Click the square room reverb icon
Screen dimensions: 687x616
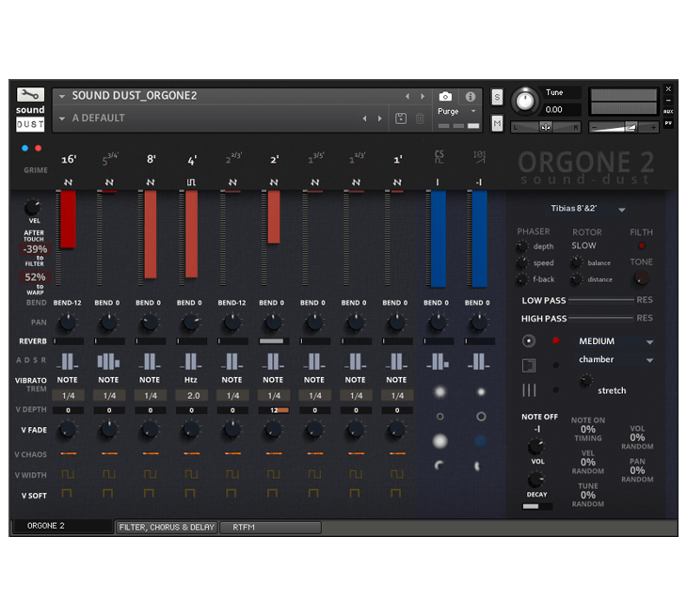coord(529,365)
